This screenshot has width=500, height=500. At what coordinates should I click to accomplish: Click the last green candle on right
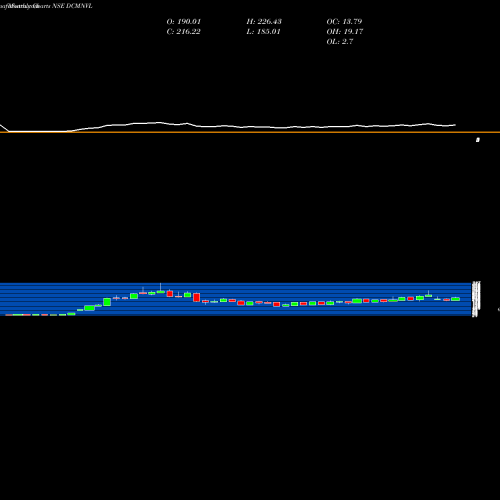tap(456, 299)
